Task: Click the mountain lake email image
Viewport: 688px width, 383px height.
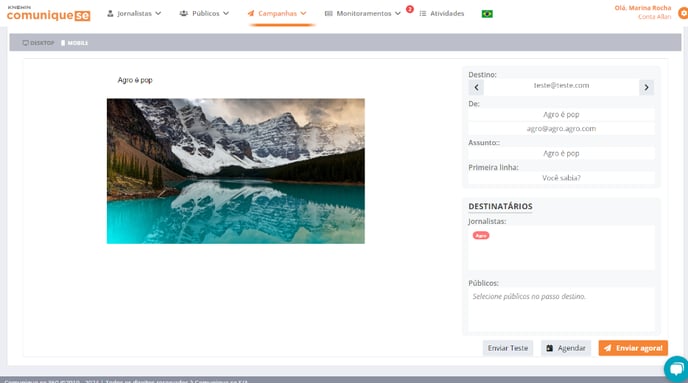Action: click(236, 171)
